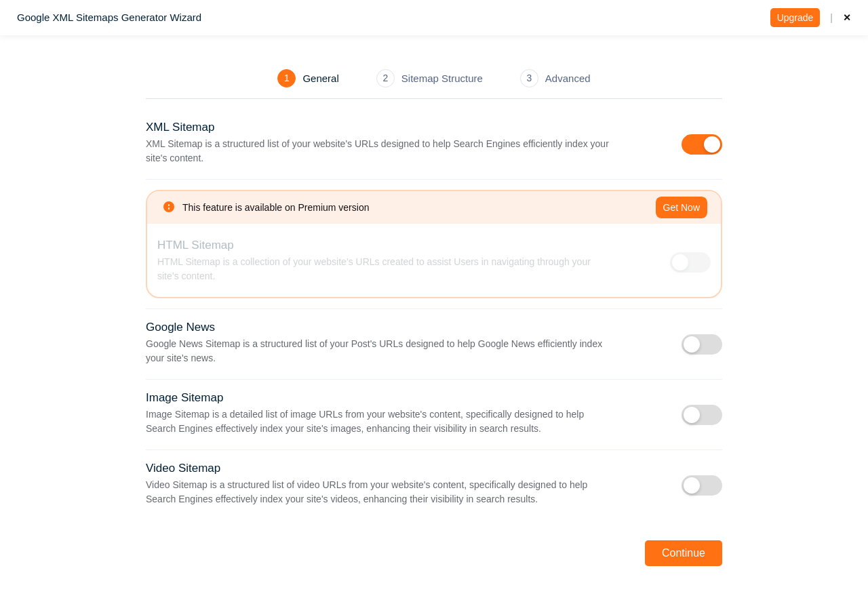The width and height of the screenshot is (868, 600).
Task: Click the step 3 number circle
Action: pos(529,79)
